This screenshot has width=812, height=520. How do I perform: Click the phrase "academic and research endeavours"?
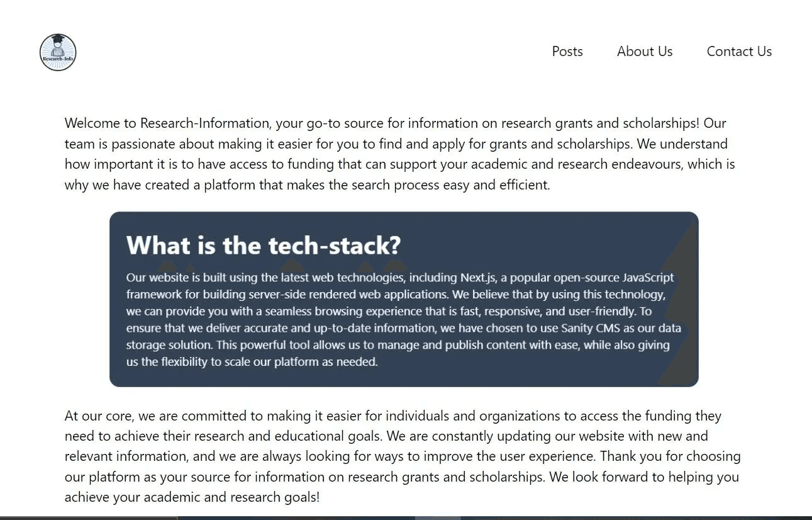point(581,164)
